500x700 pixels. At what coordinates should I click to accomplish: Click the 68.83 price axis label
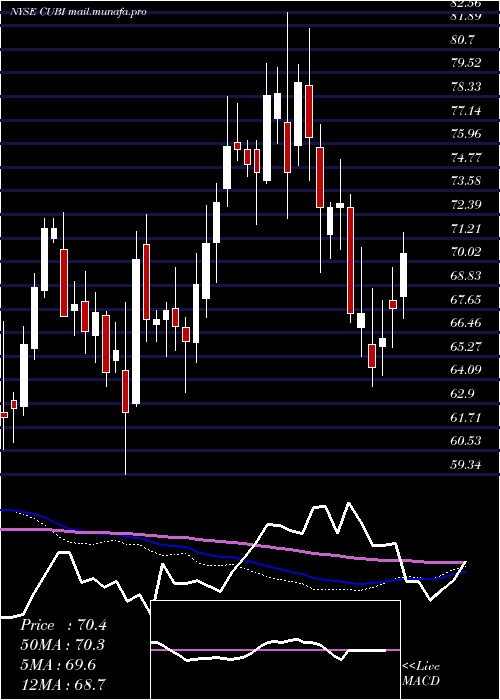(x=466, y=276)
